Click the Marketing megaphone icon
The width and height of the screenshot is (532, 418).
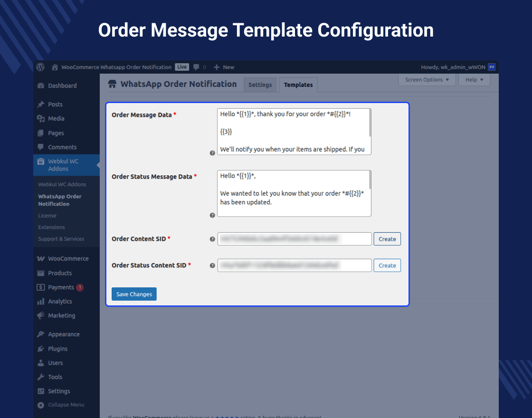(41, 315)
